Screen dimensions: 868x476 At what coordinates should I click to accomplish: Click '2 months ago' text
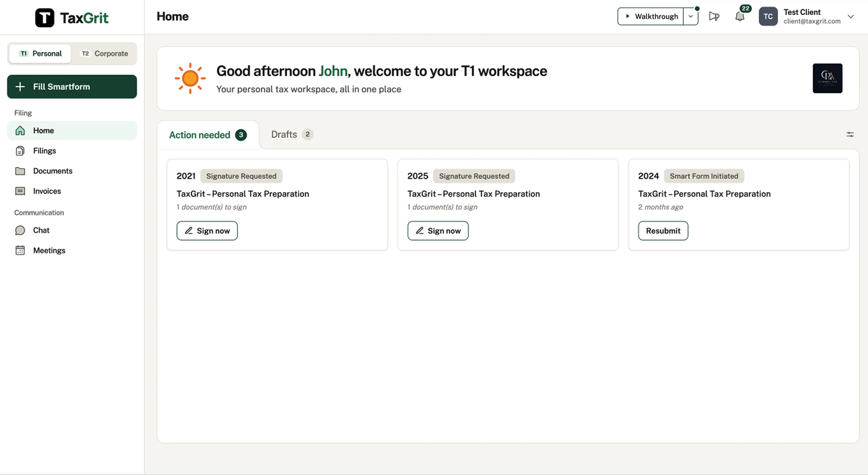(x=660, y=207)
